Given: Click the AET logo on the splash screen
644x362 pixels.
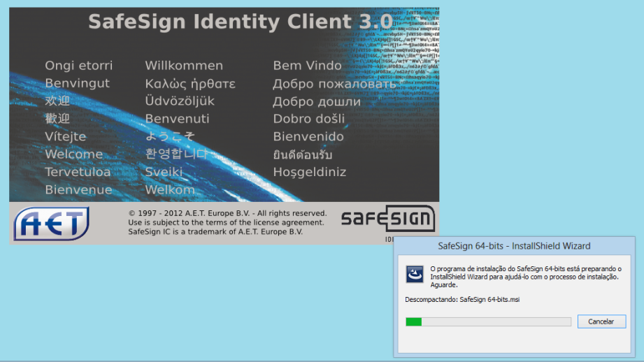Looking at the screenshot, I should coord(51,223).
